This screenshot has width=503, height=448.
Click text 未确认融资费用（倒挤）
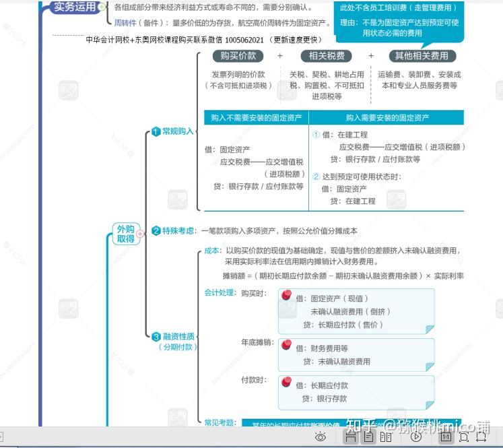(350, 312)
